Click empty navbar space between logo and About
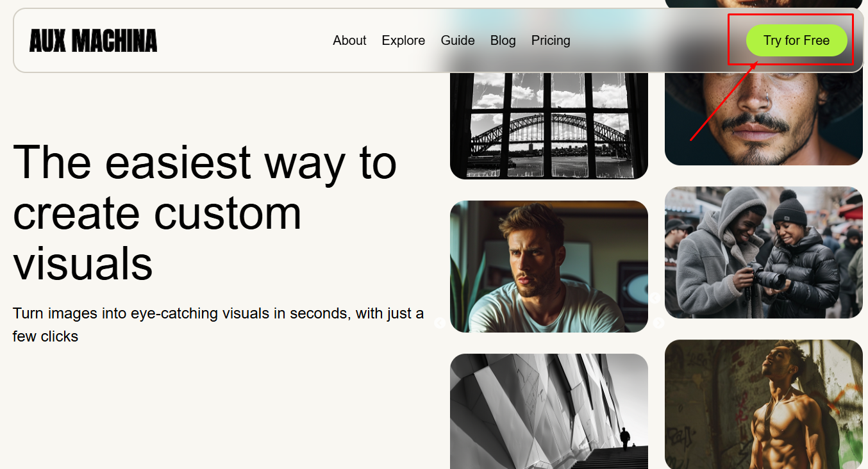Image resolution: width=868 pixels, height=469 pixels. point(244,40)
